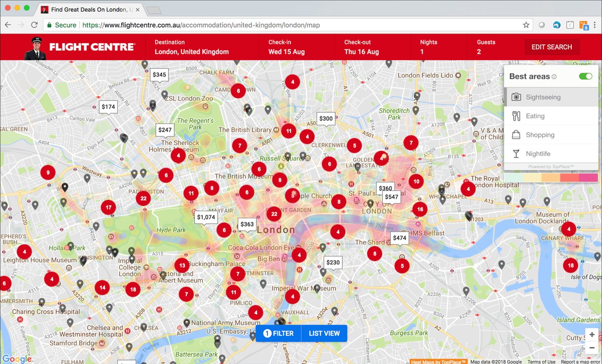Select the Eating fork and knife icon
This screenshot has height=364, width=602.
tap(516, 116)
